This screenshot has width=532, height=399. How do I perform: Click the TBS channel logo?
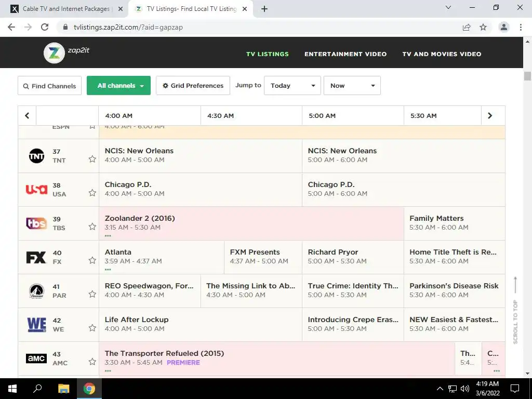click(37, 223)
